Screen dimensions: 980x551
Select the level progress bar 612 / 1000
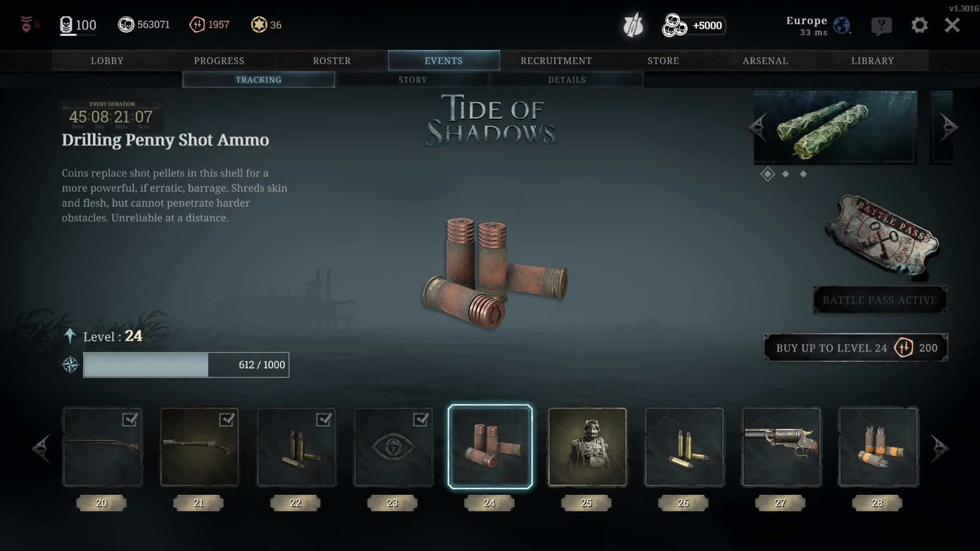coord(186,365)
